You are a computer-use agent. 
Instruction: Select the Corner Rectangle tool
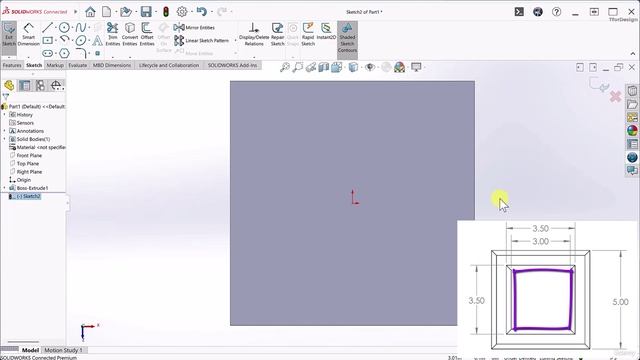48,40
